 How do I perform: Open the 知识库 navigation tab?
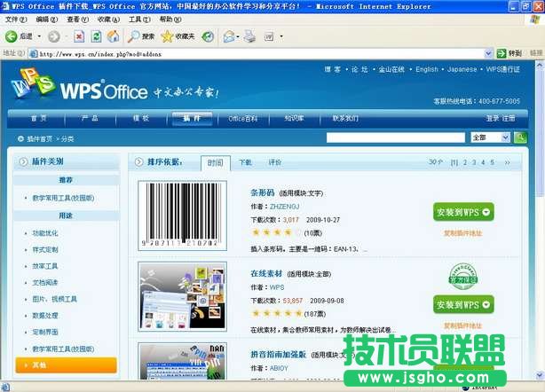pyautogui.click(x=294, y=119)
